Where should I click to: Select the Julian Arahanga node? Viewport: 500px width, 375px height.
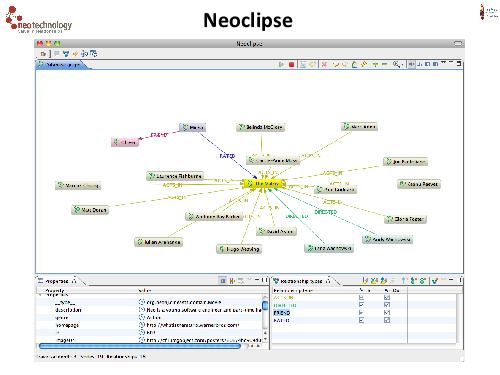pyautogui.click(x=158, y=242)
